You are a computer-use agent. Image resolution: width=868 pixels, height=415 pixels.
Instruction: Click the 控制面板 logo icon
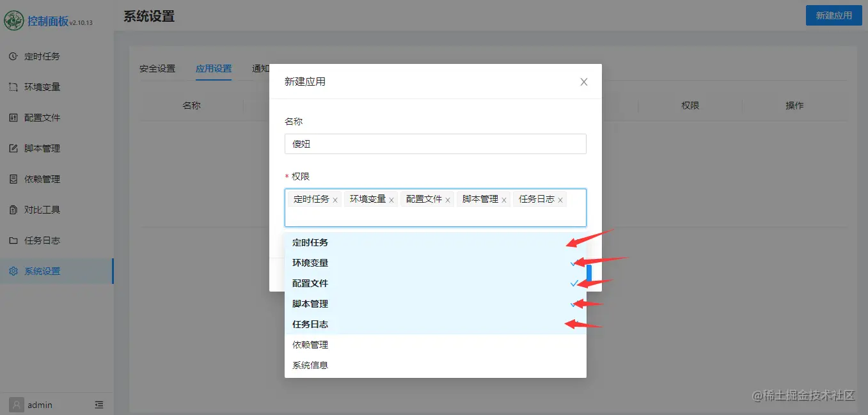click(x=13, y=20)
